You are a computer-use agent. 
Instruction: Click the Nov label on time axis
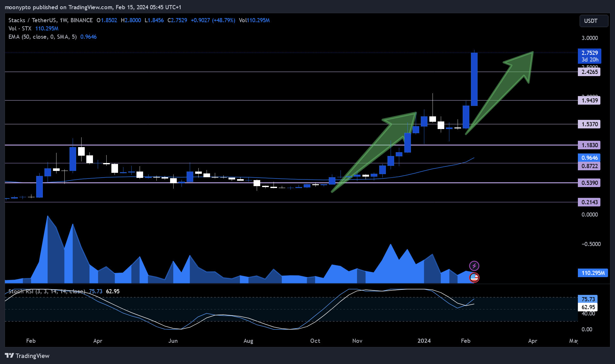click(x=357, y=341)
